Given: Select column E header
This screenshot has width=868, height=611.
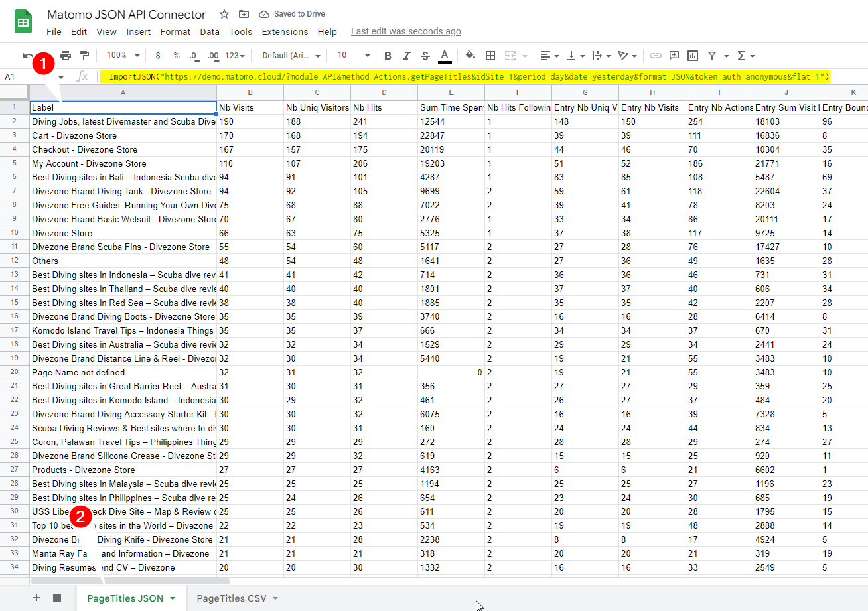Looking at the screenshot, I should point(451,92).
